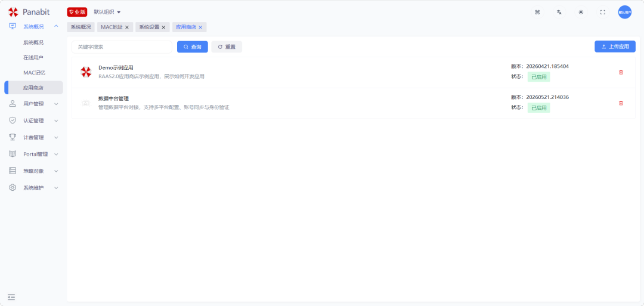Image resolution: width=644 pixels, height=306 pixels.
Task: Collapse the sidebar menu icon
Action: point(11,296)
